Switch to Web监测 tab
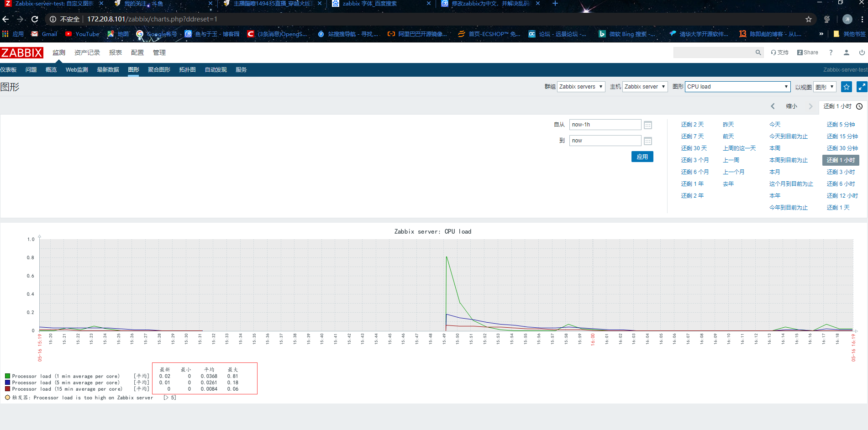 pos(77,70)
